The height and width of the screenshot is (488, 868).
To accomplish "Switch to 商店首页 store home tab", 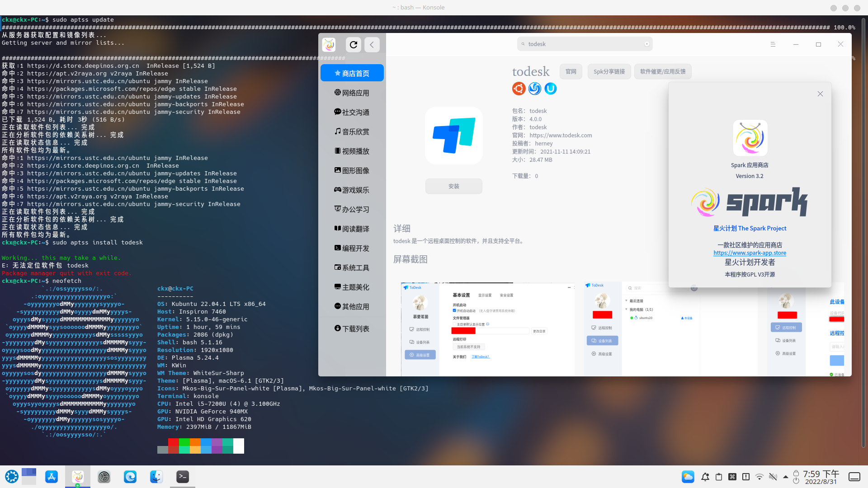I will click(x=352, y=72).
